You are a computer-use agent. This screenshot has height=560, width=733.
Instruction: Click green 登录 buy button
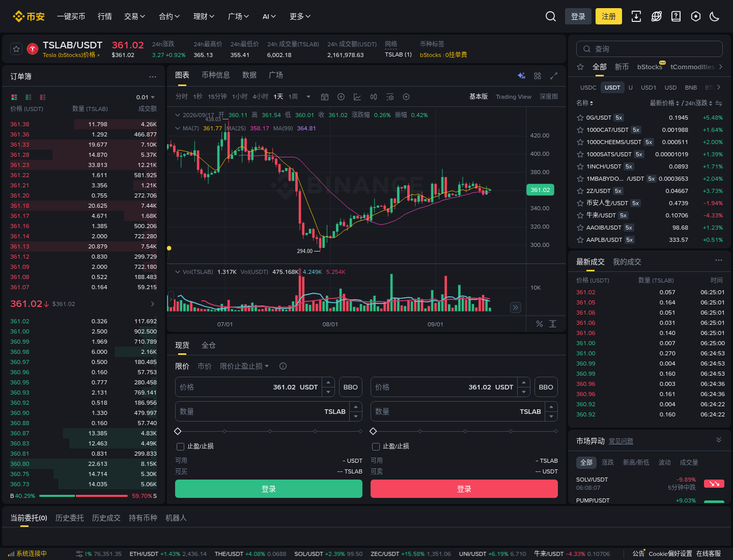click(x=269, y=489)
